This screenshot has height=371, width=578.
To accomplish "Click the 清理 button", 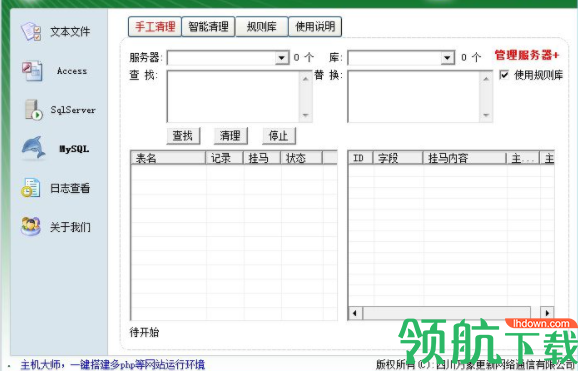I will tap(230, 136).
